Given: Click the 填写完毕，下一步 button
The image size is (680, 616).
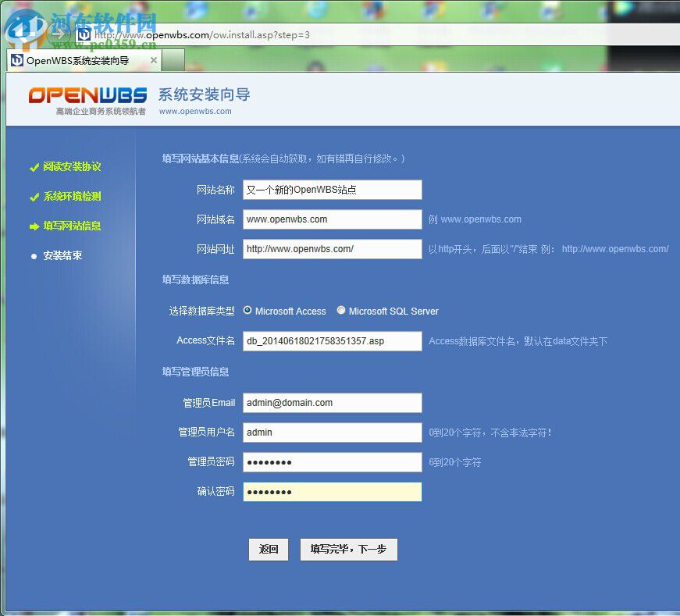Looking at the screenshot, I should [348, 550].
